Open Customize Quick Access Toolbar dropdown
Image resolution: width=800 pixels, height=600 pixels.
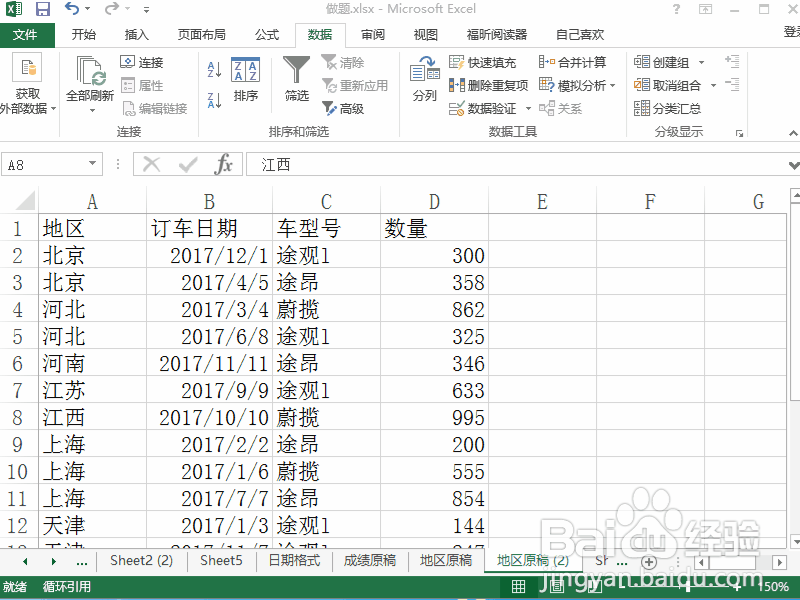[x=146, y=9]
